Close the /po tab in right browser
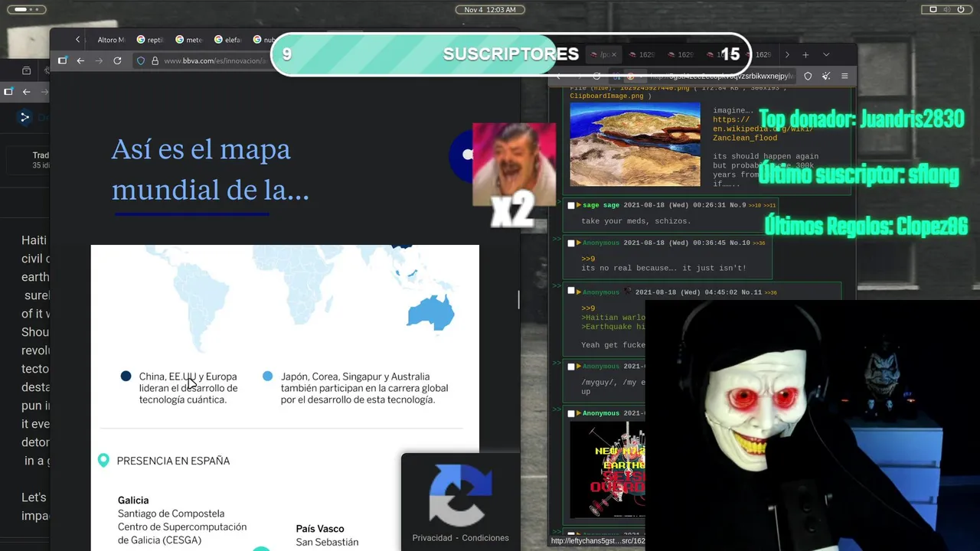The width and height of the screenshot is (980, 551). (x=613, y=55)
